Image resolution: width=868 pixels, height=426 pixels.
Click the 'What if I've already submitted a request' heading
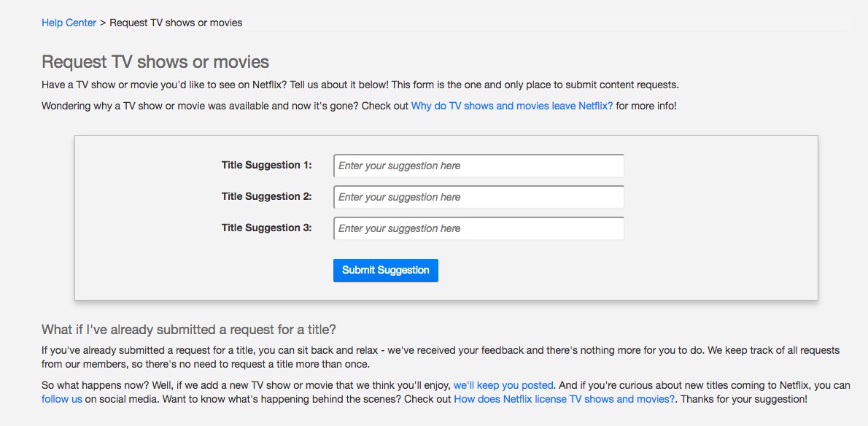(188, 329)
